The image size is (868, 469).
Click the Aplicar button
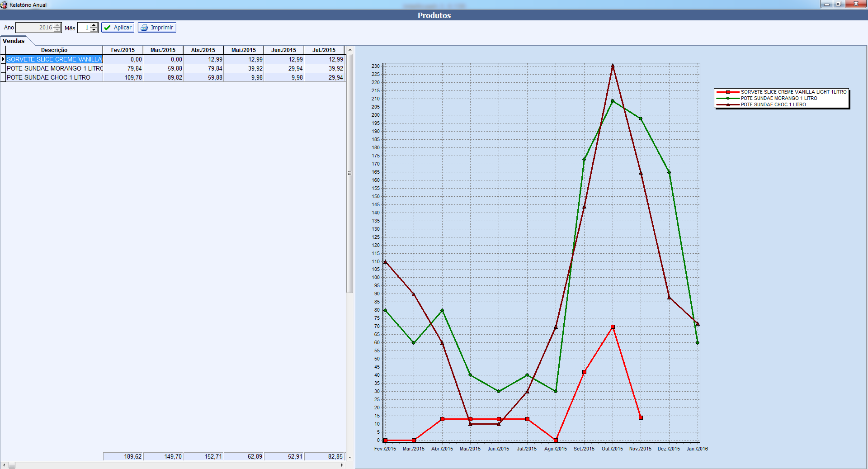pyautogui.click(x=118, y=28)
